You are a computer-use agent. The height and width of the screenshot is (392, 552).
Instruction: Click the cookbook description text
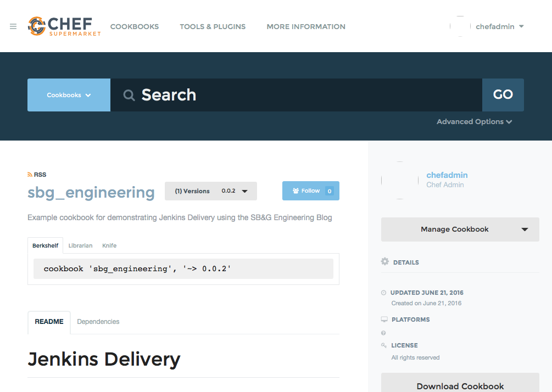click(x=180, y=218)
